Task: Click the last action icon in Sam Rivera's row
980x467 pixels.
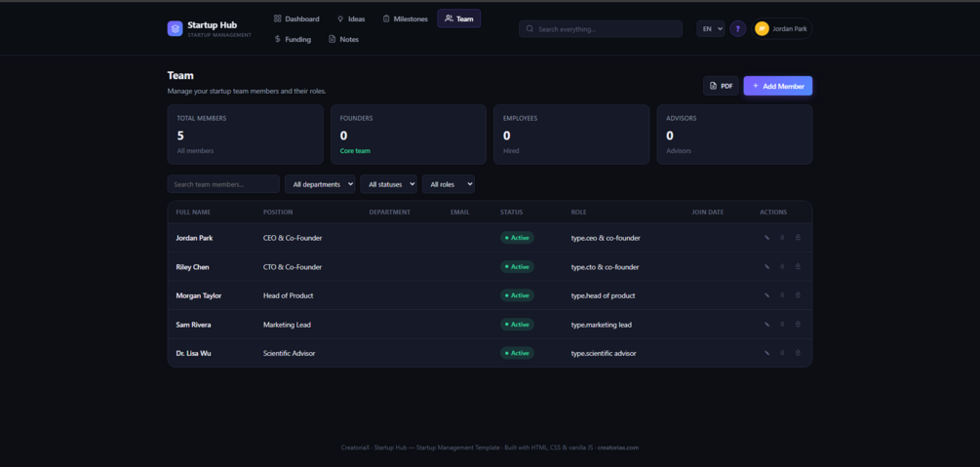Action: [798, 324]
